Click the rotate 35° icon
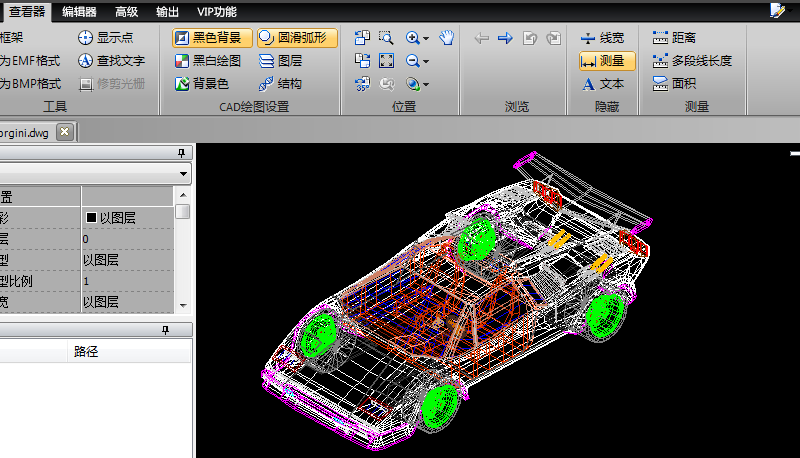Image resolution: width=800 pixels, height=458 pixels. 362,84
